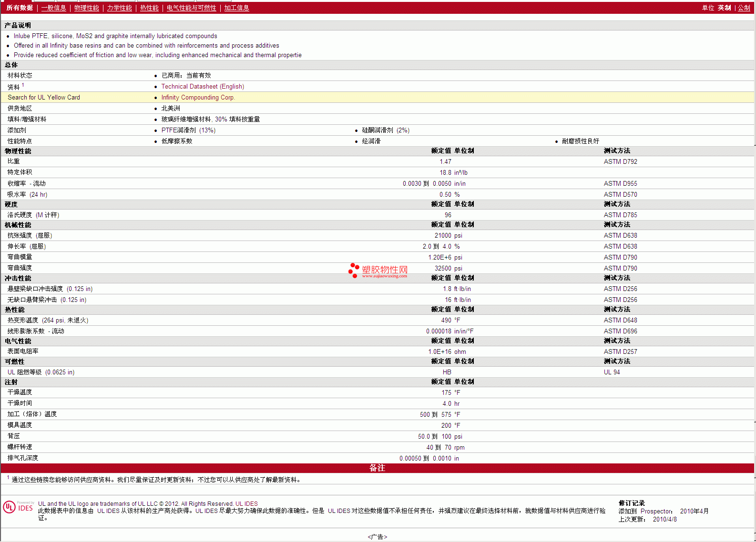This screenshot has width=756, height=542.
Task: Select the bullet starting with Provide reduced coefficient
Action: pos(158,55)
